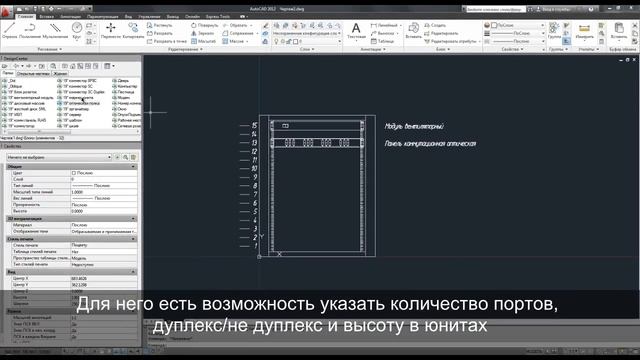Click the Повернуть rotate tool

coord(204,25)
